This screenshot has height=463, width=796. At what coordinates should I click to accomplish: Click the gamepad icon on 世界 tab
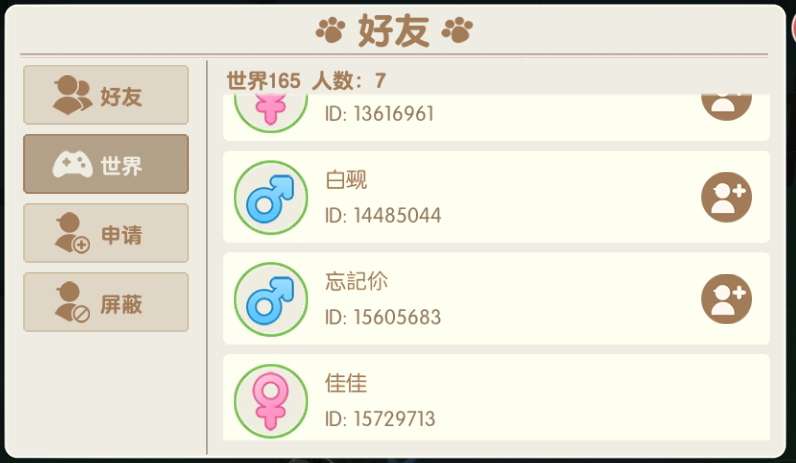(73, 164)
